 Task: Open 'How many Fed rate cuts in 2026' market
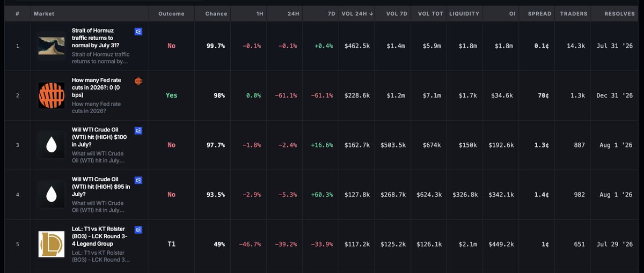(98, 87)
